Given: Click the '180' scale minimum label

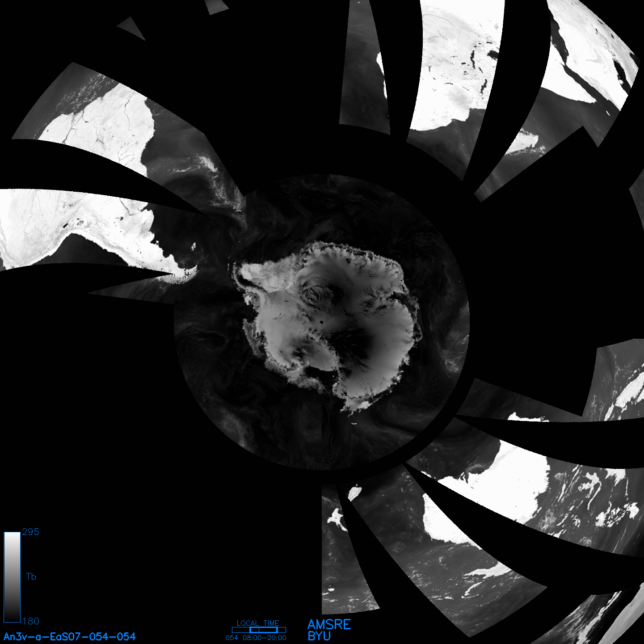Looking at the screenshot, I should (x=31, y=621).
